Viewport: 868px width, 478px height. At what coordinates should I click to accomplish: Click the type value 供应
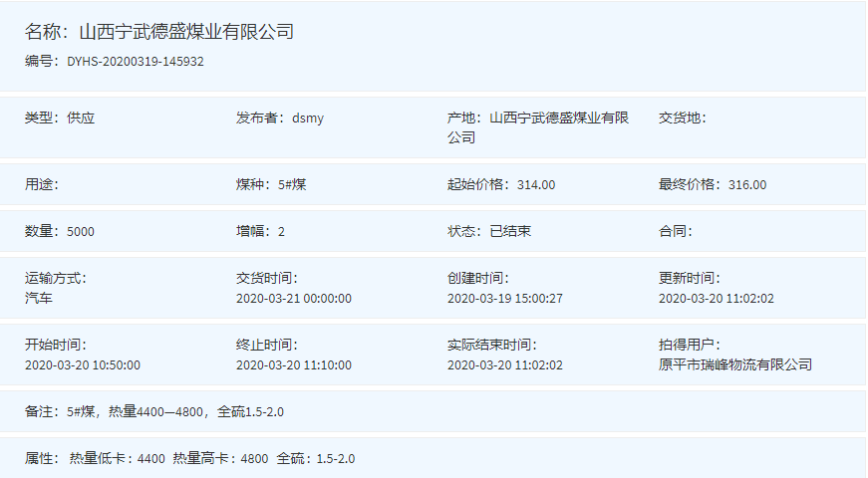click(x=81, y=118)
